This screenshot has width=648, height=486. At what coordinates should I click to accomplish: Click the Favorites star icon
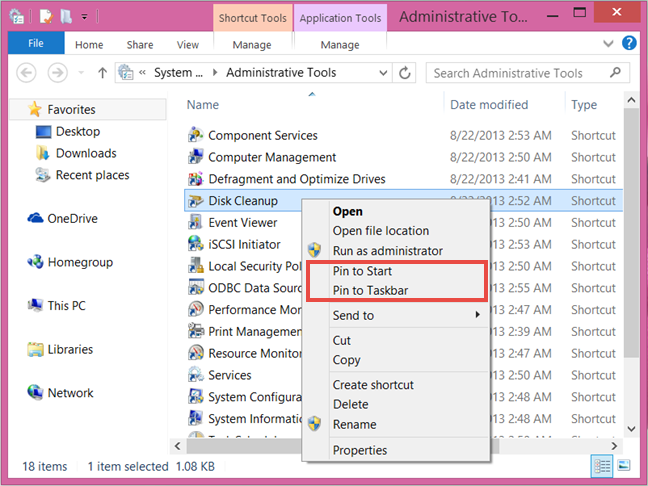pos(35,109)
